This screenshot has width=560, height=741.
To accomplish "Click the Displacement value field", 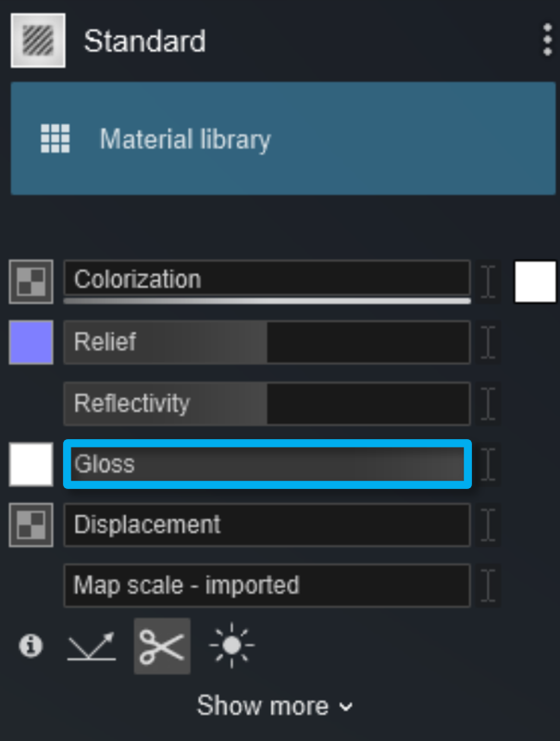I will coord(268,525).
